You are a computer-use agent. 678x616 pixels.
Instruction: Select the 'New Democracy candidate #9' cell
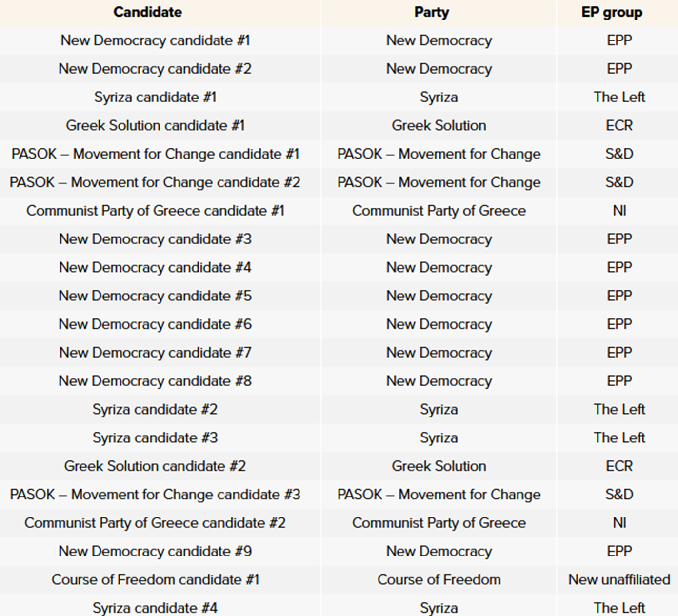(155, 551)
